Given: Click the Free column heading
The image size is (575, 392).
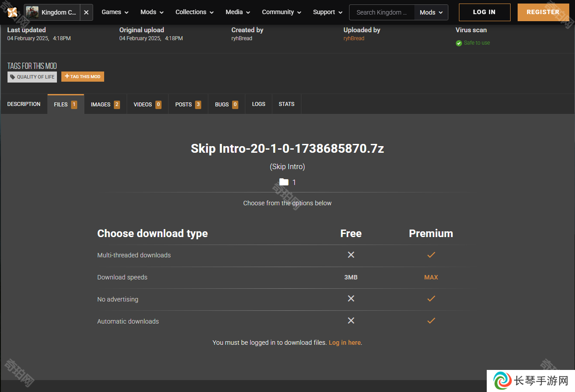Looking at the screenshot, I should (x=351, y=234).
